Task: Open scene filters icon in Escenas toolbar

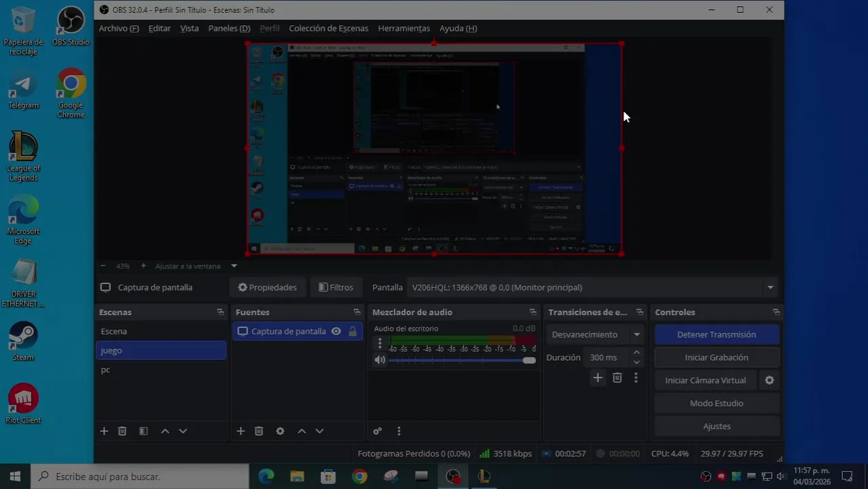Action: click(143, 431)
